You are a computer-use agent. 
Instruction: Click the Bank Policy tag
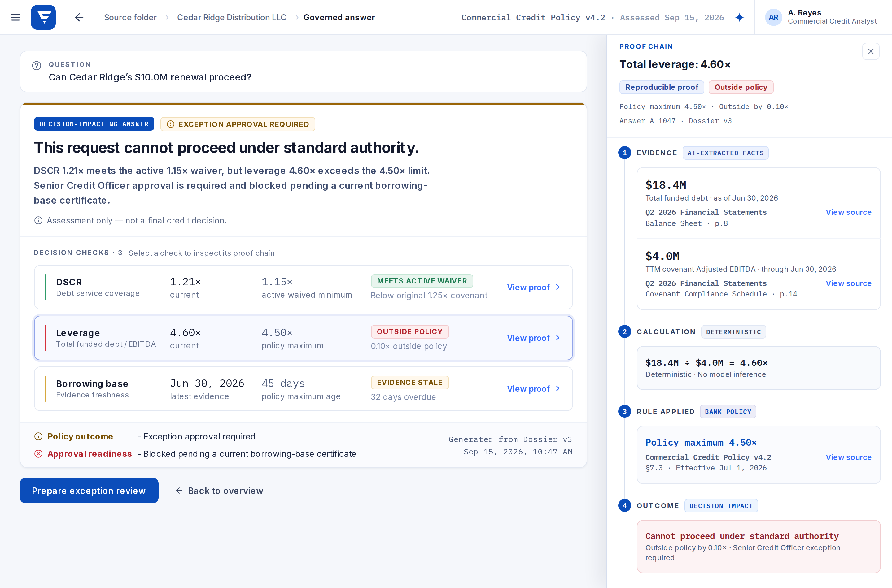[728, 412]
